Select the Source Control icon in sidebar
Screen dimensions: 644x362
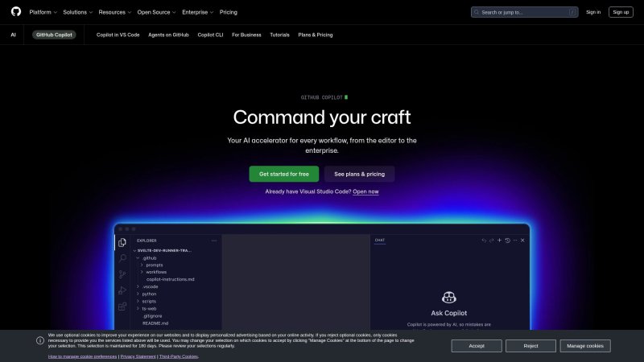[122, 274]
